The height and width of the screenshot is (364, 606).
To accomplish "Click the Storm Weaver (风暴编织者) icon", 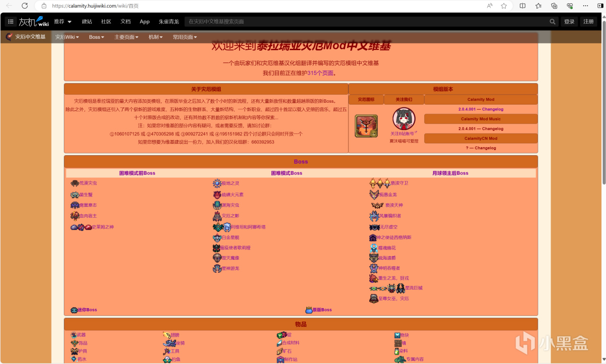I will pyautogui.click(x=374, y=216).
